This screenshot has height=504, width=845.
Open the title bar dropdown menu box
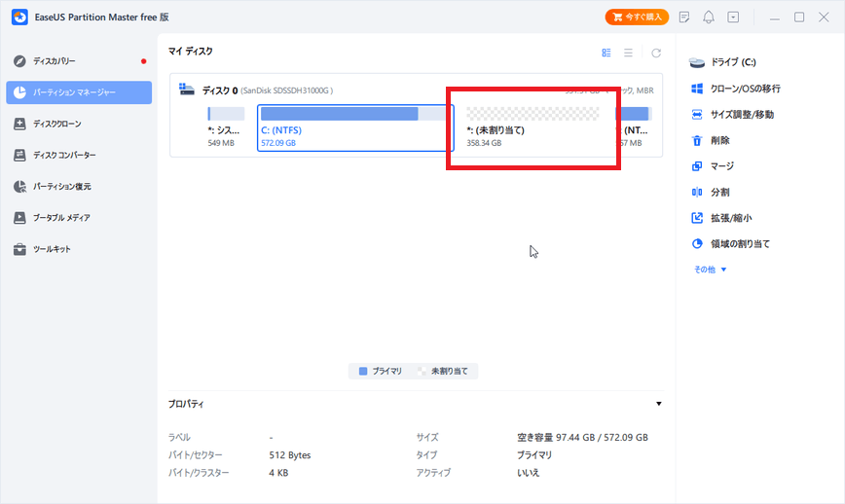(733, 18)
